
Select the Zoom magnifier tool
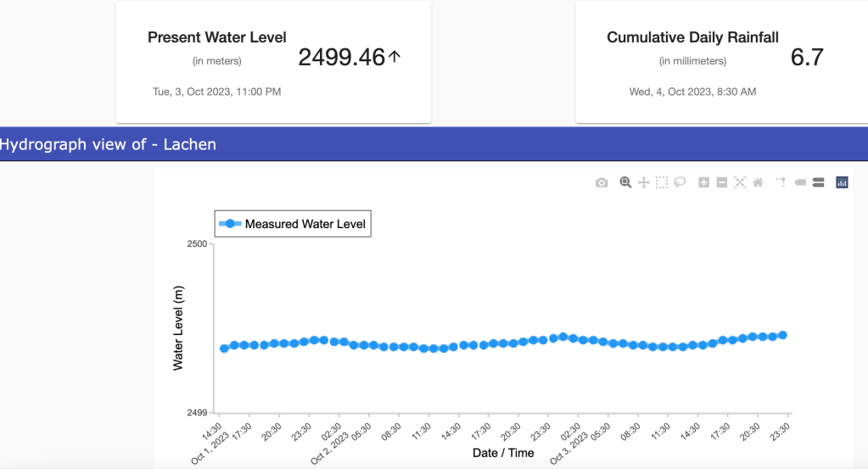[625, 182]
